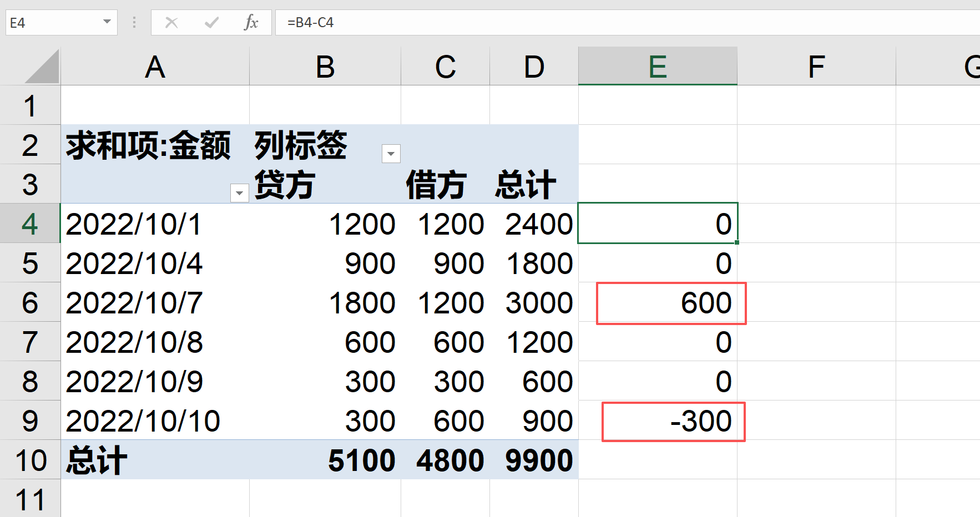Select the 9900 grand total cell

click(x=534, y=459)
